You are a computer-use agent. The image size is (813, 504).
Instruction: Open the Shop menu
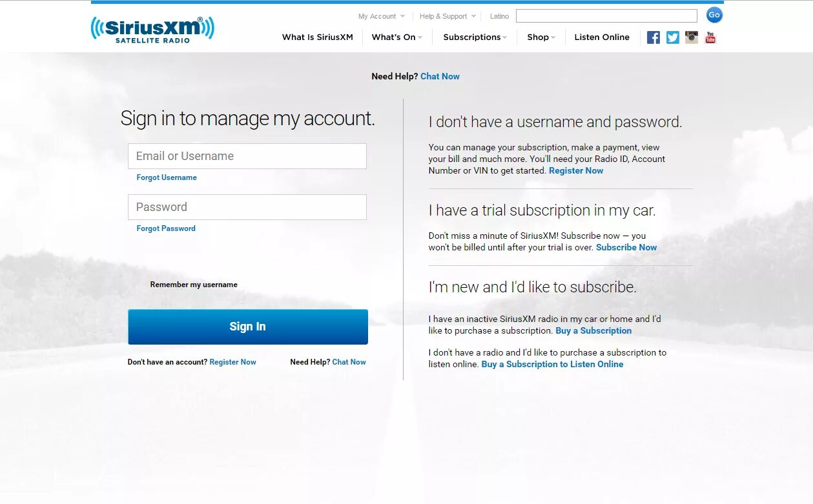541,37
